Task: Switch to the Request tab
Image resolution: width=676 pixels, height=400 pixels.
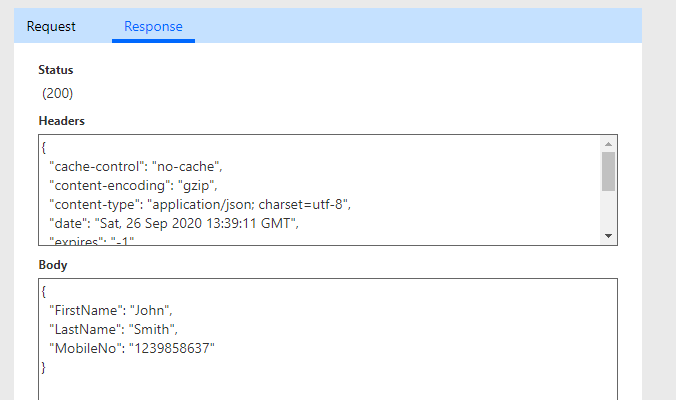Action: [x=51, y=26]
